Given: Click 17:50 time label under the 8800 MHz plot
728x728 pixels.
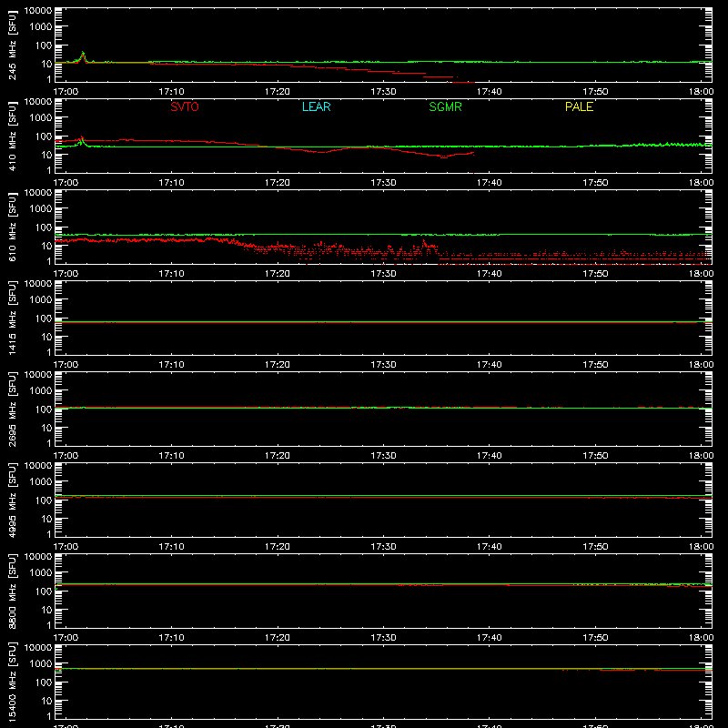Looking at the screenshot, I should tap(595, 638).
